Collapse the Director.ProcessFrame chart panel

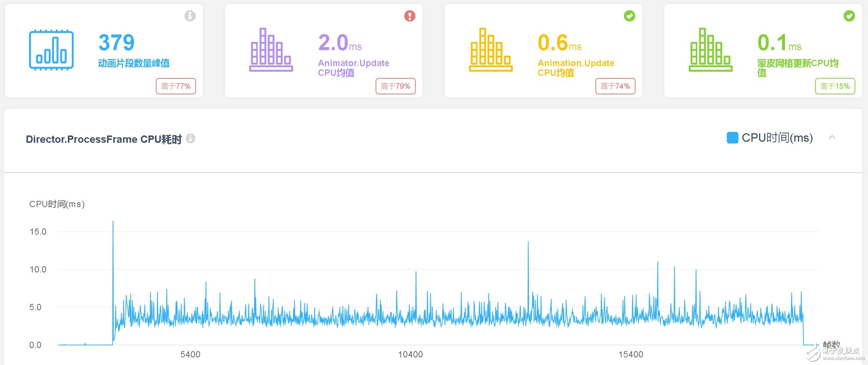point(832,137)
